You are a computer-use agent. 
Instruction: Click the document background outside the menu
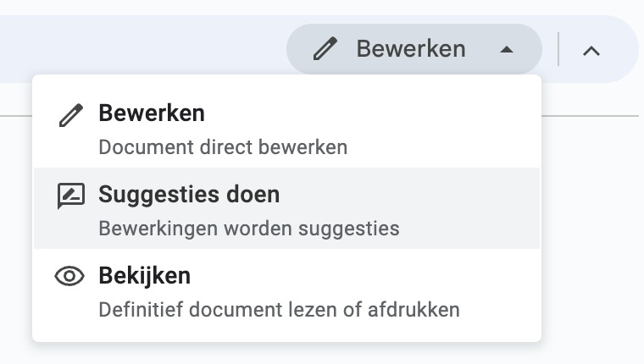592,238
